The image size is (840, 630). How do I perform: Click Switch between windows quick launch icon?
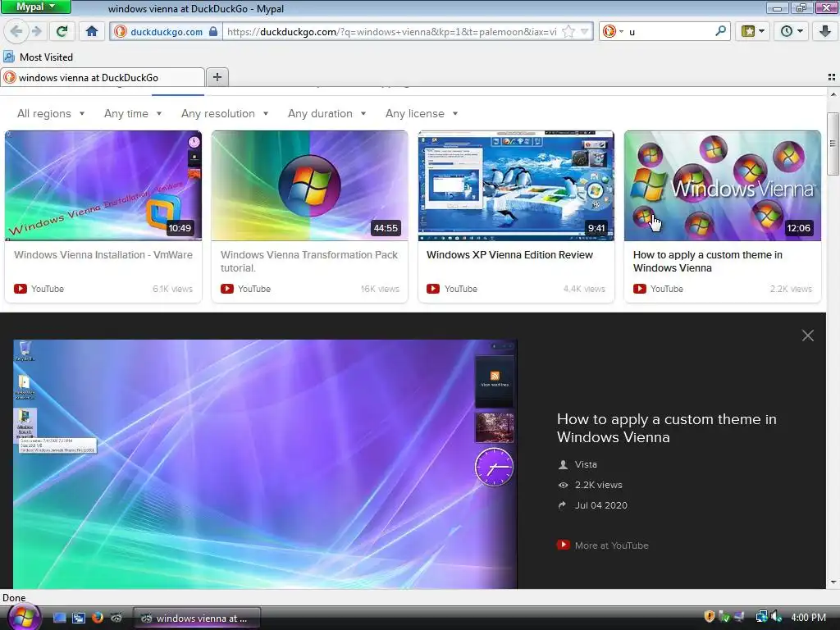coord(79,618)
